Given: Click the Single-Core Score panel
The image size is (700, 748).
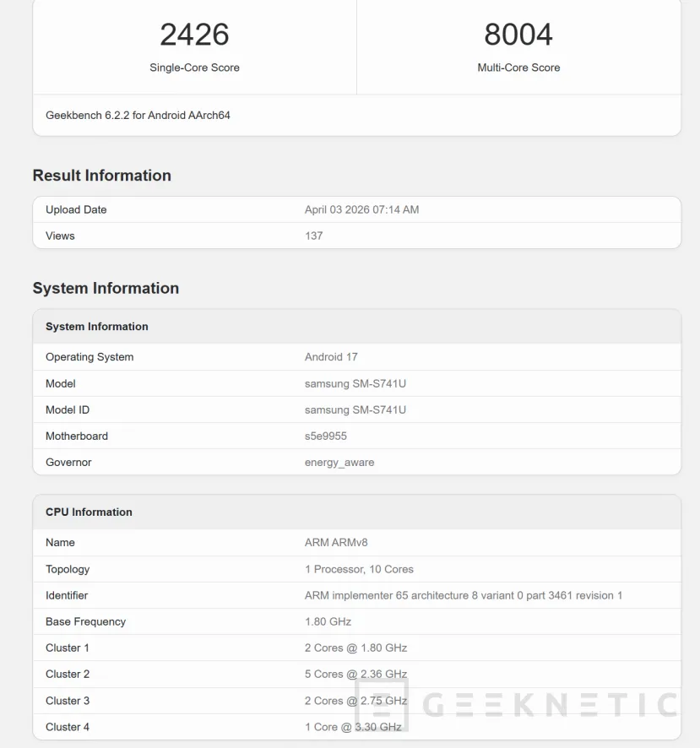Looking at the screenshot, I should click(x=194, y=46).
